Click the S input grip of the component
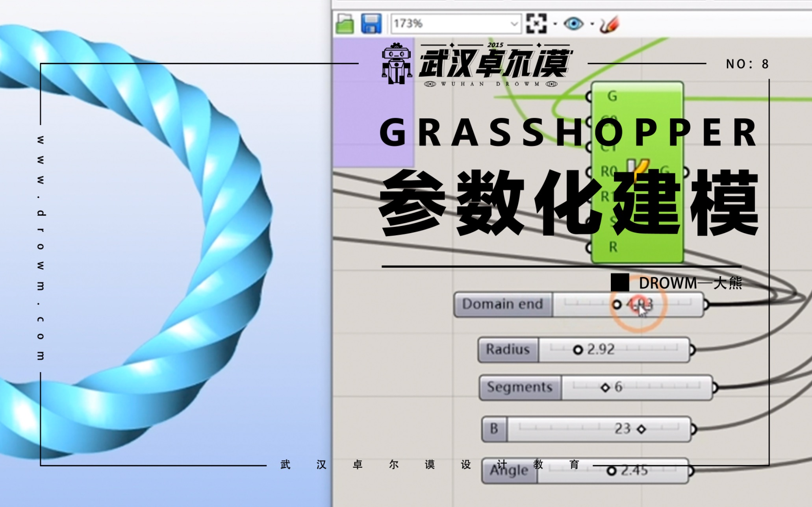The width and height of the screenshot is (812, 507). (x=589, y=221)
